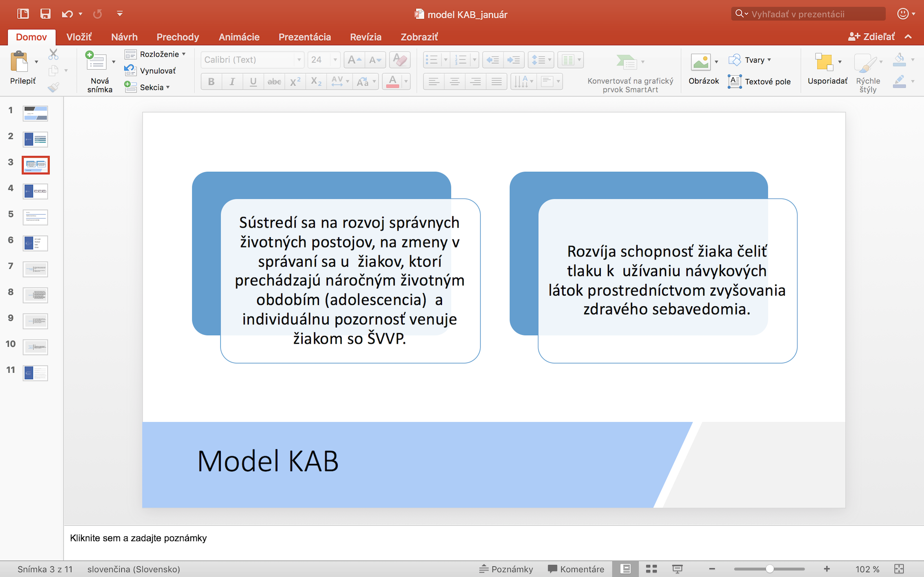Open the Zobraziť tab
This screenshot has width=924, height=577.
(419, 37)
